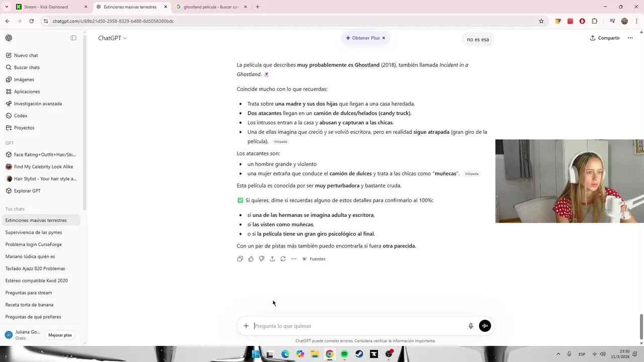This screenshot has width=644, height=362.
Task: Click the thumbs down icon
Action: point(262,259)
